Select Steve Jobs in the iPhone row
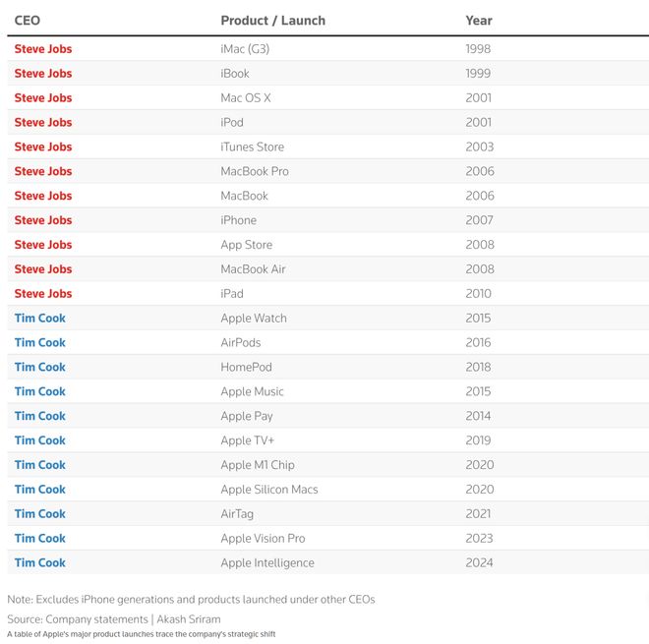The width and height of the screenshot is (649, 644). [43, 220]
